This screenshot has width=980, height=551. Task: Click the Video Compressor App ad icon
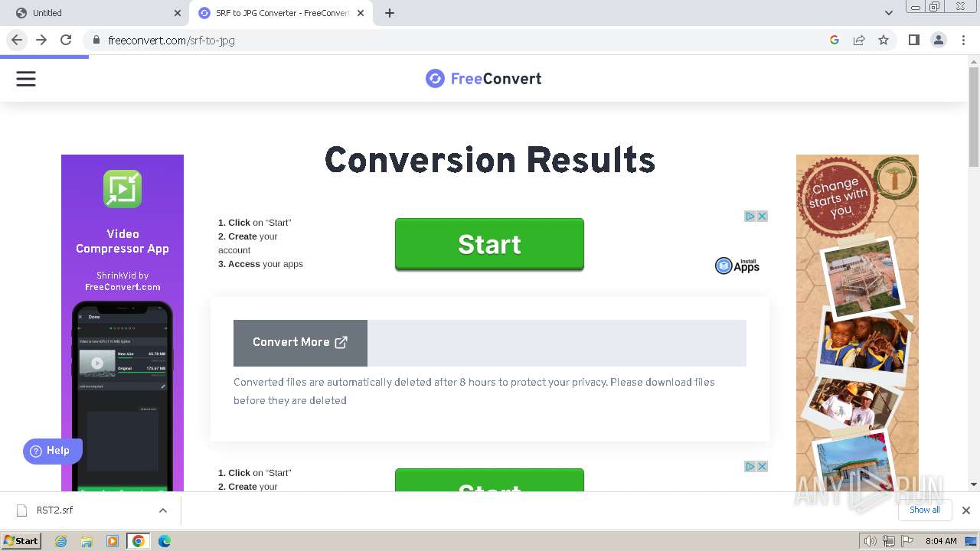click(x=122, y=189)
